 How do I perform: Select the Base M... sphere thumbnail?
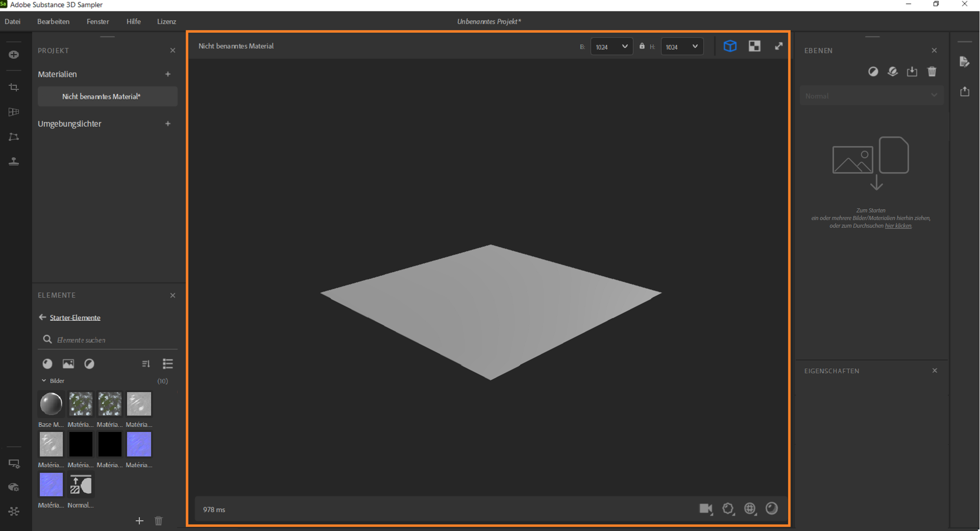click(x=51, y=404)
